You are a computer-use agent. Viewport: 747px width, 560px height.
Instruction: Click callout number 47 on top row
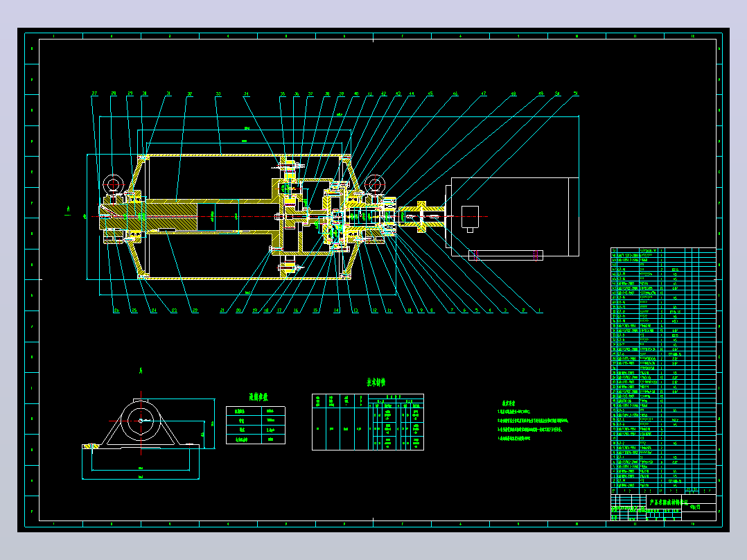click(x=484, y=94)
